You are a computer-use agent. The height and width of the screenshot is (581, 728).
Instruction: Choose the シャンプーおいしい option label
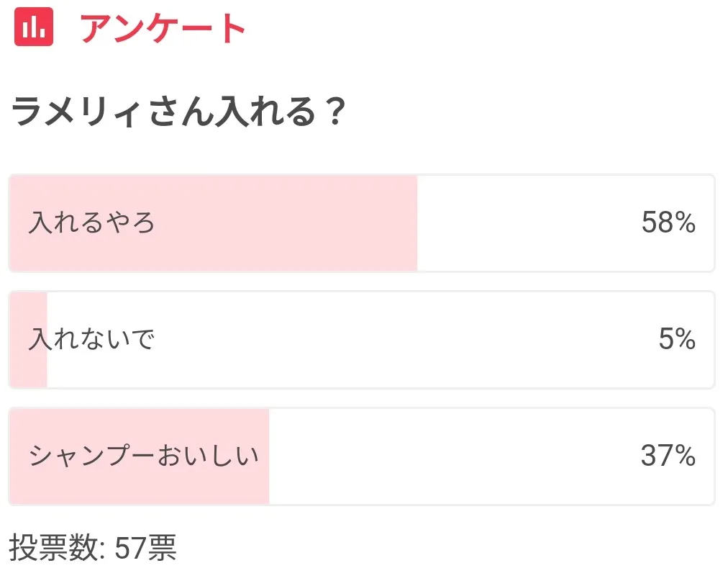pyautogui.click(x=144, y=456)
